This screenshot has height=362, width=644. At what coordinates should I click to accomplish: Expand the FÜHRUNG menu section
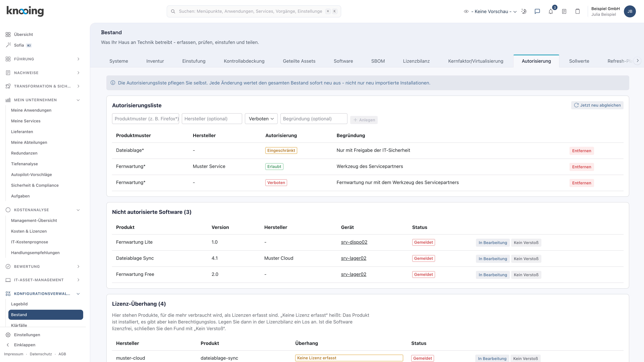[x=43, y=59]
